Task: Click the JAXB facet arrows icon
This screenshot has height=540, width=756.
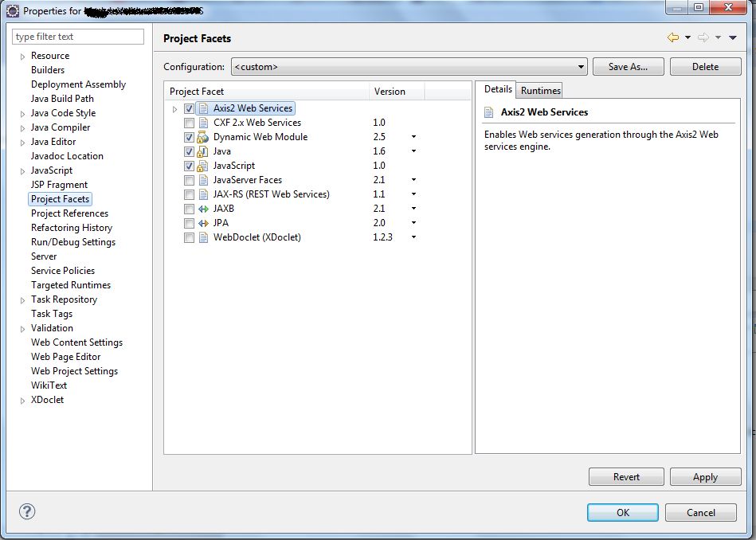Action: coord(203,209)
